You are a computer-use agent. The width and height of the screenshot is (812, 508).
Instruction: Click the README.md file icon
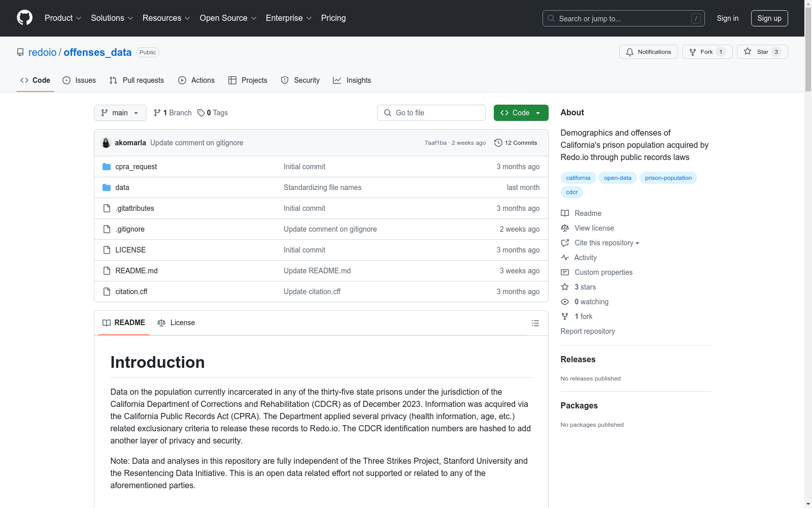pyautogui.click(x=107, y=271)
